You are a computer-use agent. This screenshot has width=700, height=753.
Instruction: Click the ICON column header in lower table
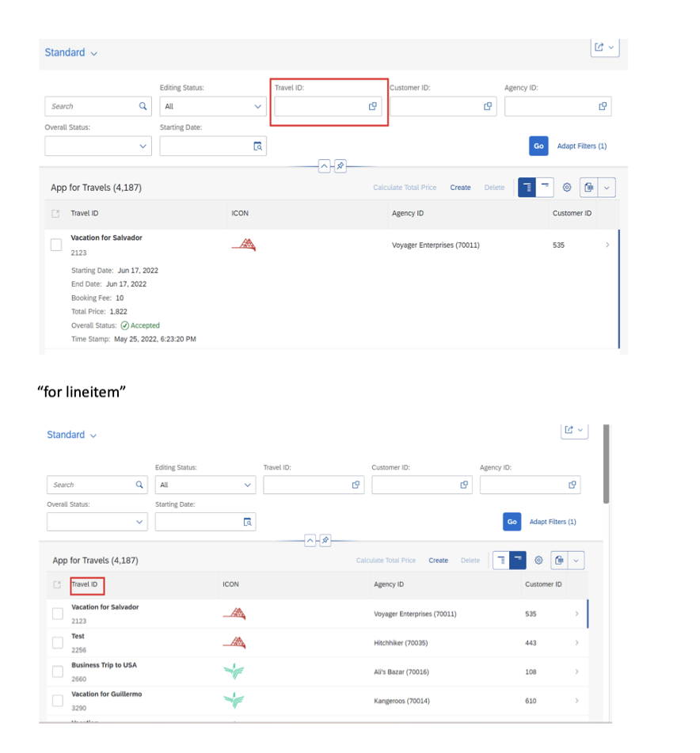coord(230,584)
